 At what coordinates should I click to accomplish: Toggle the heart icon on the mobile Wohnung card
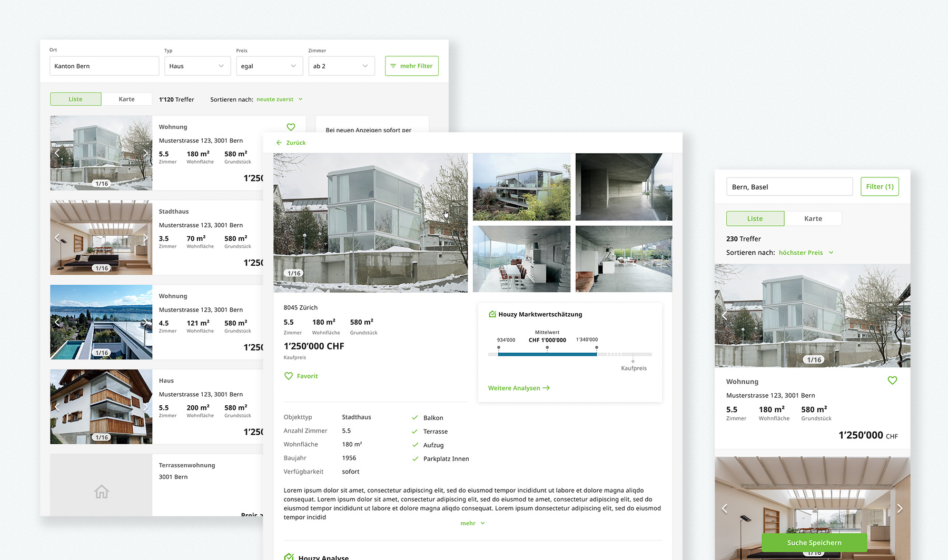pos(892,381)
